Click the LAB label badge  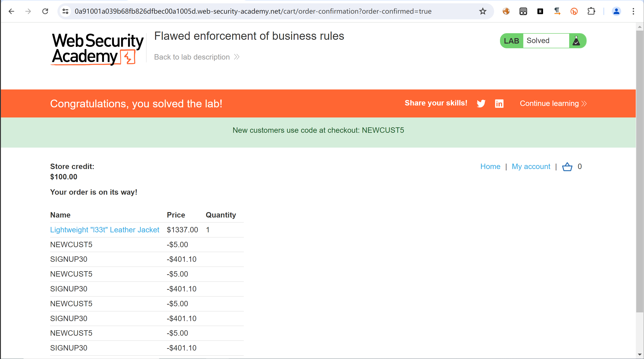[512, 41]
